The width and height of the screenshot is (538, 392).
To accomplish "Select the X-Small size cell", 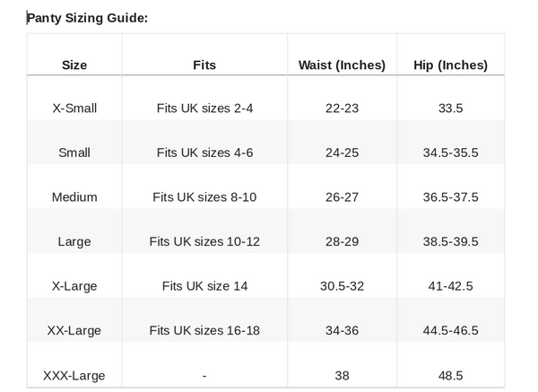I will [x=74, y=109].
